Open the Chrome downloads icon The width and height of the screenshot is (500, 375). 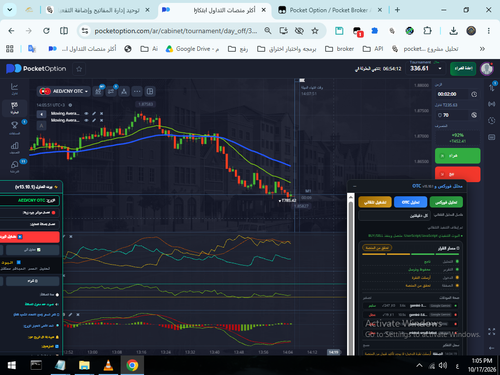(x=453, y=31)
